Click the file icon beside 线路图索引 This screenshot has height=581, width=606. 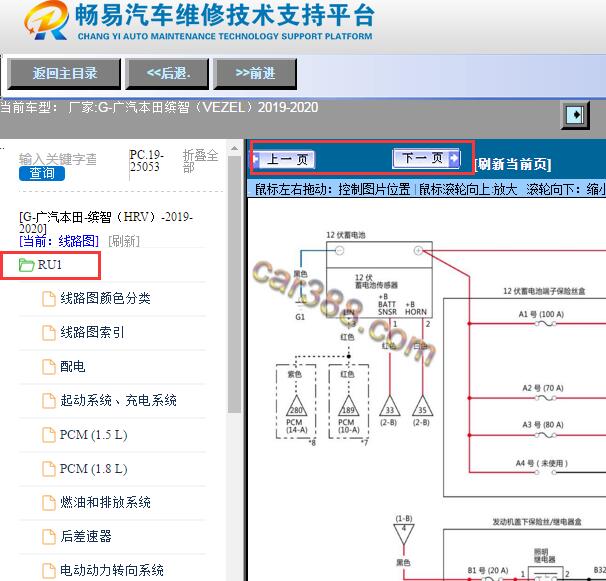[49, 333]
